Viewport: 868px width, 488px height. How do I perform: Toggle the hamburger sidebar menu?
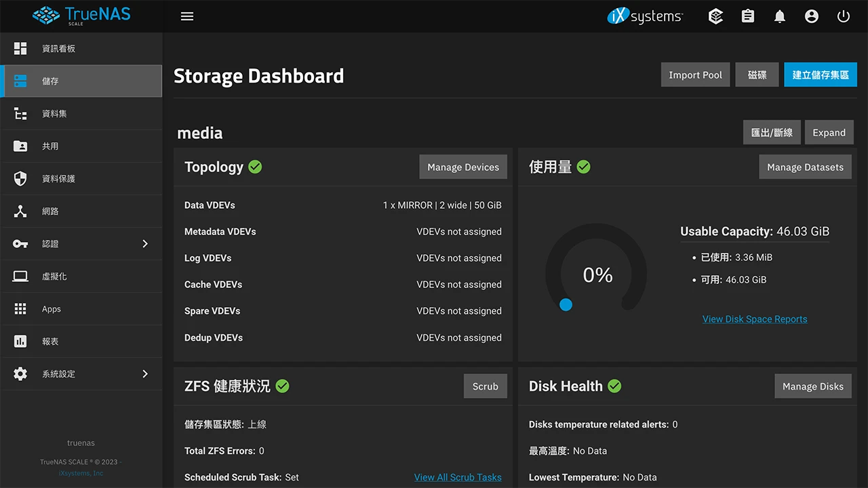click(x=187, y=16)
